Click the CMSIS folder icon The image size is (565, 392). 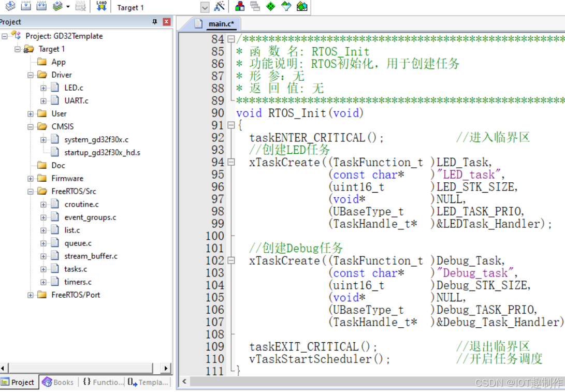coord(42,126)
